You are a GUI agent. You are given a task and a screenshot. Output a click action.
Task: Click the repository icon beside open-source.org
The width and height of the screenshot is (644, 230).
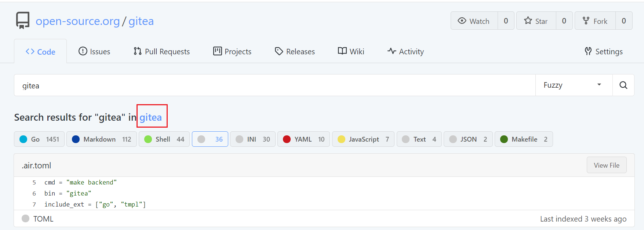pos(23,21)
